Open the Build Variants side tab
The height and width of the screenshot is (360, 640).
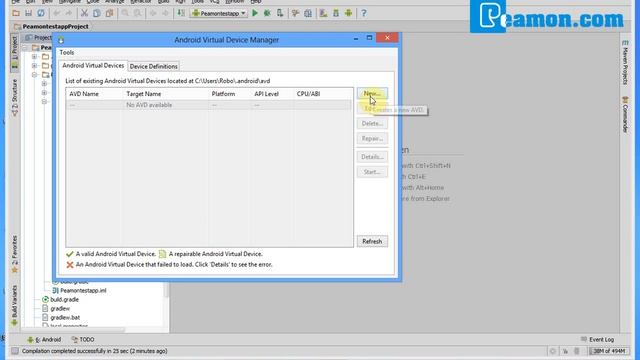click(x=14, y=305)
